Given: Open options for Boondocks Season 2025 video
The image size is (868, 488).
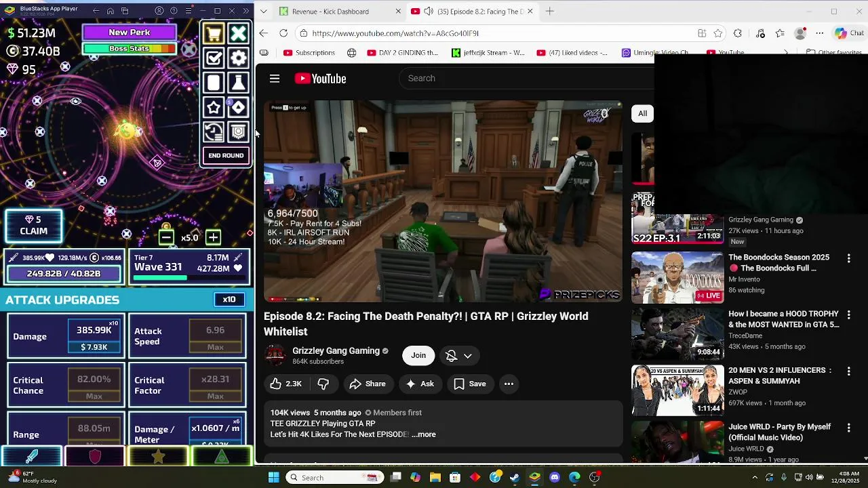Looking at the screenshot, I should [x=848, y=258].
